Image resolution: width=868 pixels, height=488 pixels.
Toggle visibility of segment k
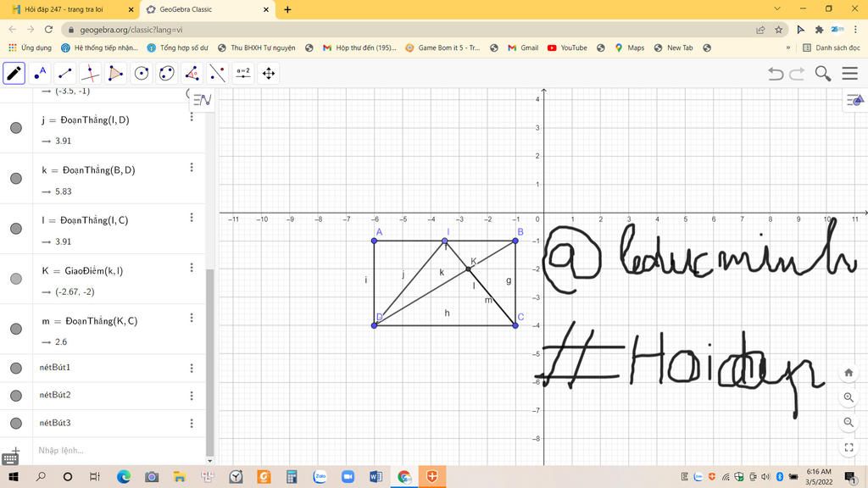[x=16, y=178]
